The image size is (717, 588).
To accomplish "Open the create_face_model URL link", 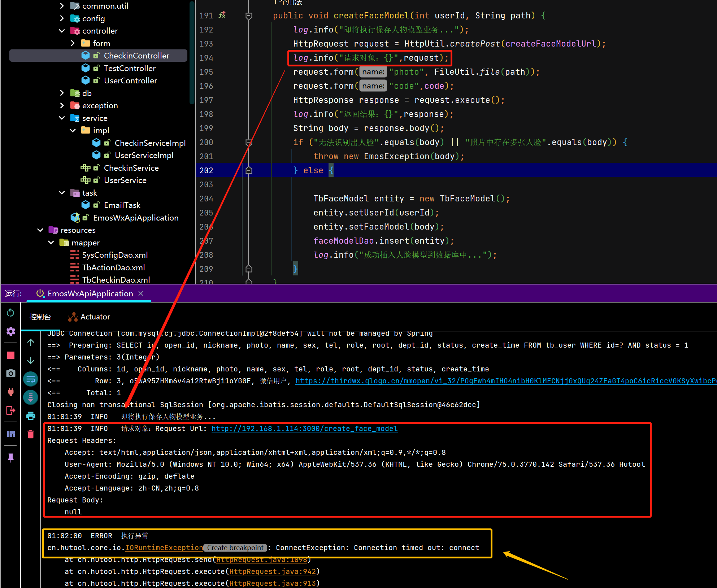I will coord(304,428).
